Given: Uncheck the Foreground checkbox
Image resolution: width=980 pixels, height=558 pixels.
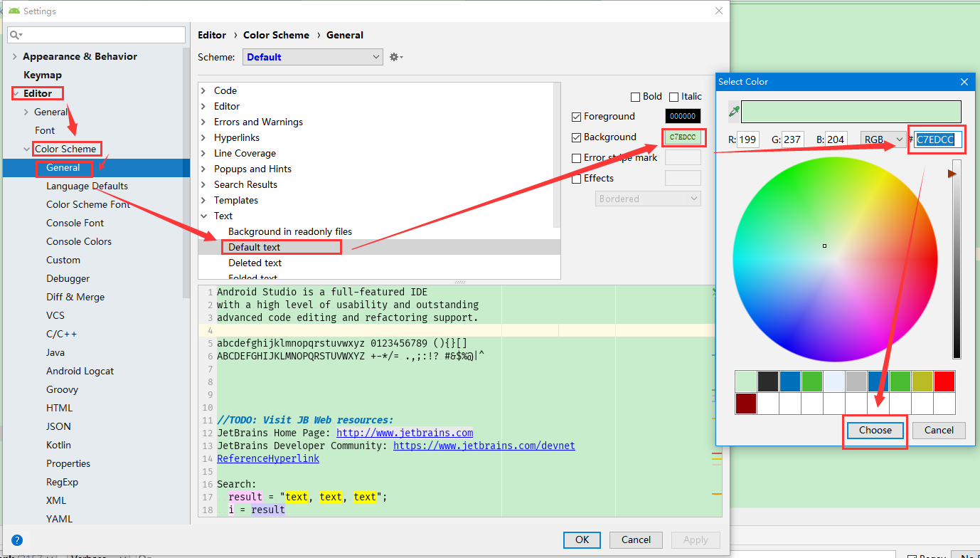Looking at the screenshot, I should point(577,117).
